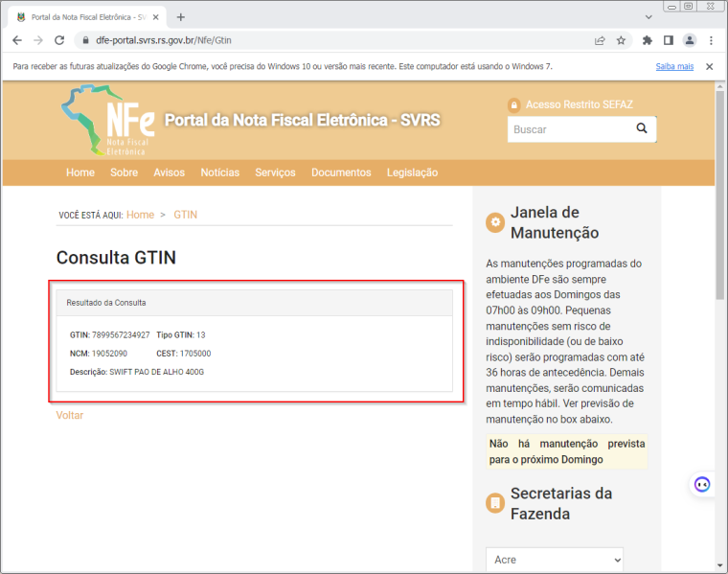
Task: Open the Legislação menu item
Action: (412, 172)
